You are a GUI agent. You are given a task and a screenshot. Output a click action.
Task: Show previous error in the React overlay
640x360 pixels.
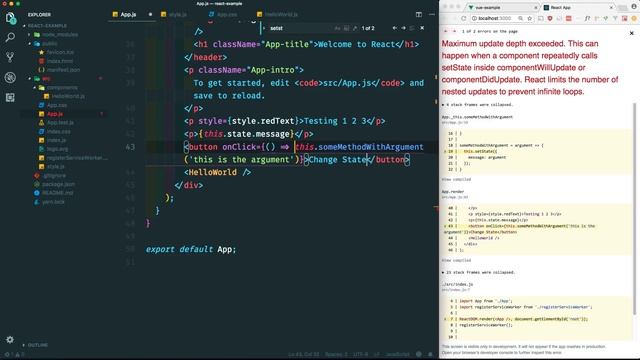(x=445, y=31)
